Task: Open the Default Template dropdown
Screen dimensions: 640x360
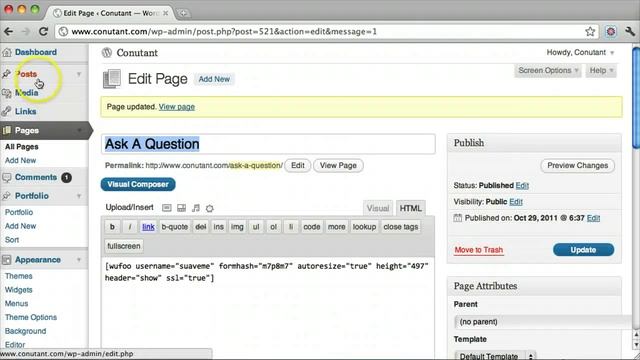Action: (x=495, y=356)
